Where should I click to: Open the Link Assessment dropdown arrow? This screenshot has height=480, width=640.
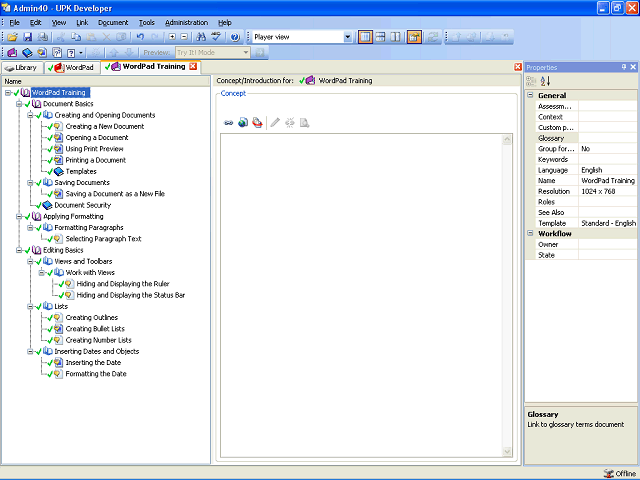pos(81,53)
